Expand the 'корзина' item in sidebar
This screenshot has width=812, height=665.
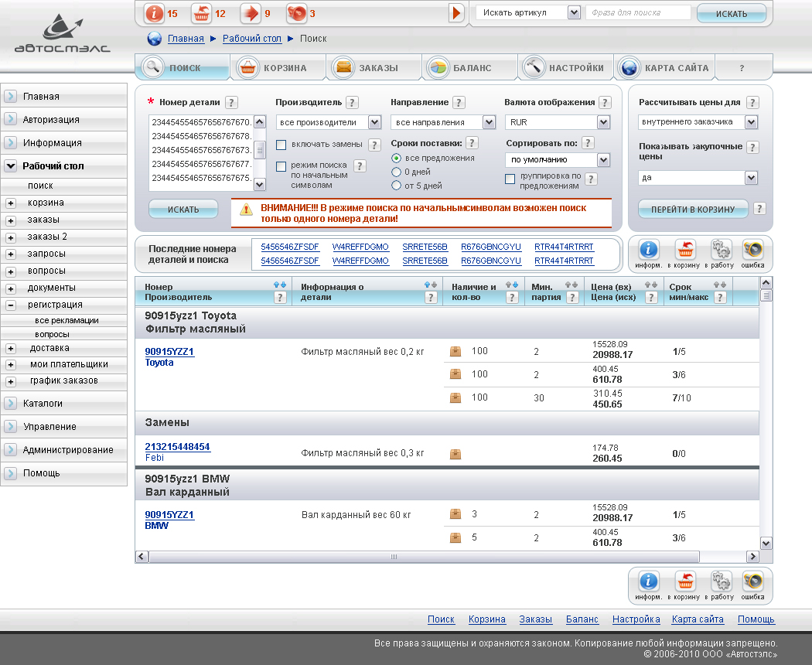(x=11, y=203)
